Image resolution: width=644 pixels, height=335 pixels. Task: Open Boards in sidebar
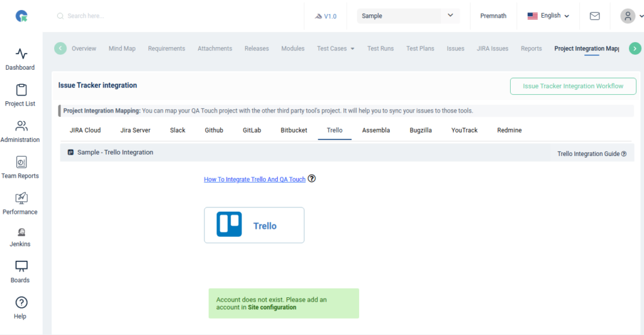tap(21, 266)
